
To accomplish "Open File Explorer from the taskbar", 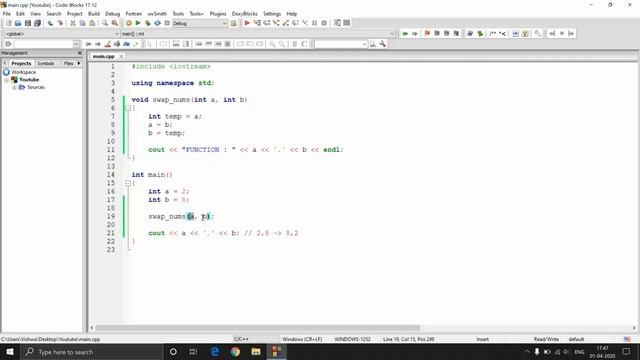I will pyautogui.click(x=256, y=352).
